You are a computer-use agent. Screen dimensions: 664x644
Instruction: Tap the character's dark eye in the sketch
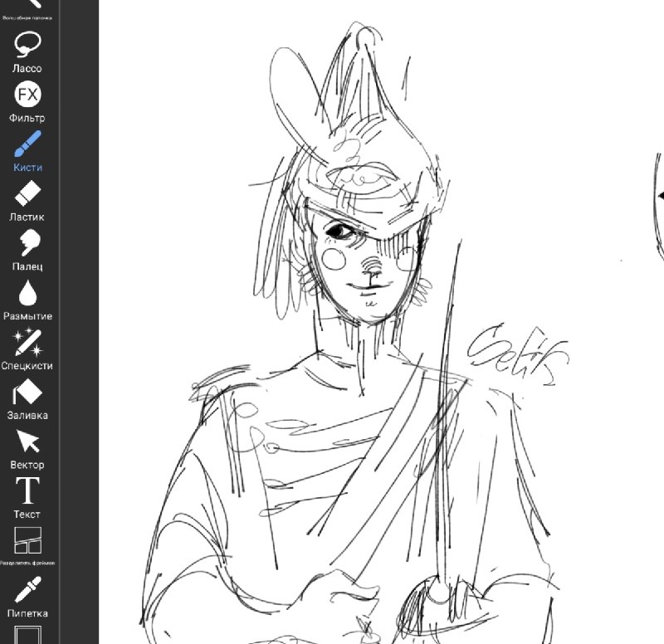click(x=339, y=231)
